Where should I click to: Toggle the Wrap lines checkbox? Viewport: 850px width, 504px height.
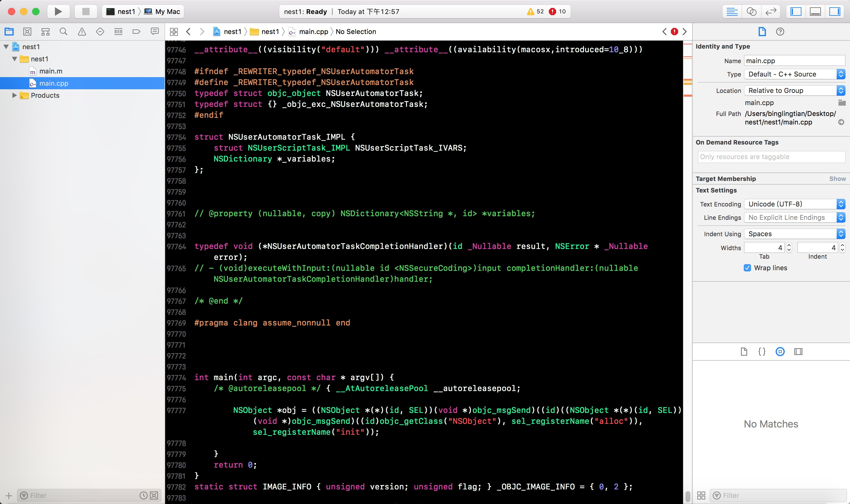(x=747, y=267)
